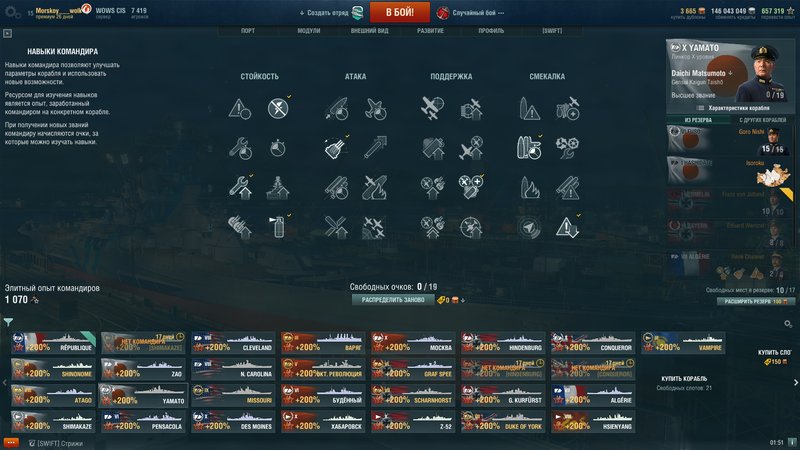Select the first skill icon under Стойкость
This screenshot has width=800, height=450.
click(x=240, y=109)
